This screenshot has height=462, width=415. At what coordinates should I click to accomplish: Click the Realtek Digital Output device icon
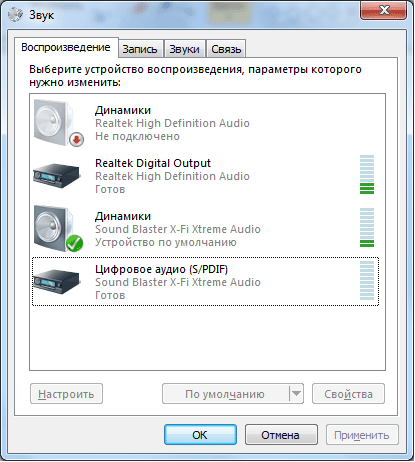click(57, 175)
